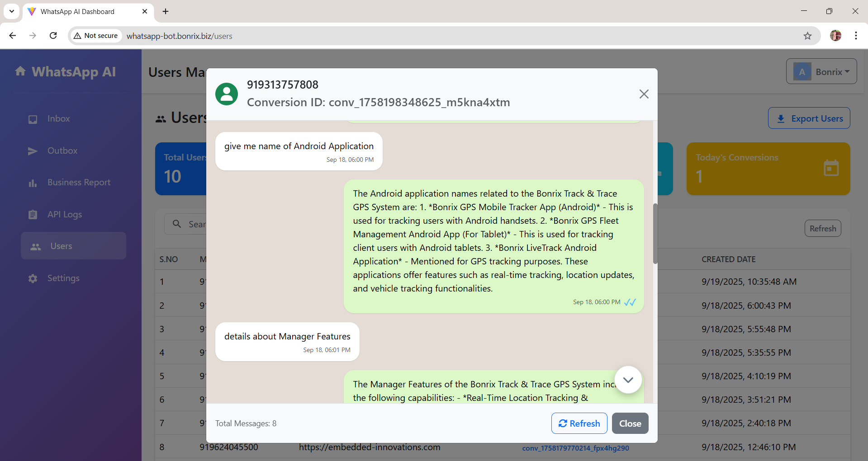Image resolution: width=868 pixels, height=461 pixels.
Task: Click the scroll-to-bottom chevron in the conversation
Action: tap(628, 380)
